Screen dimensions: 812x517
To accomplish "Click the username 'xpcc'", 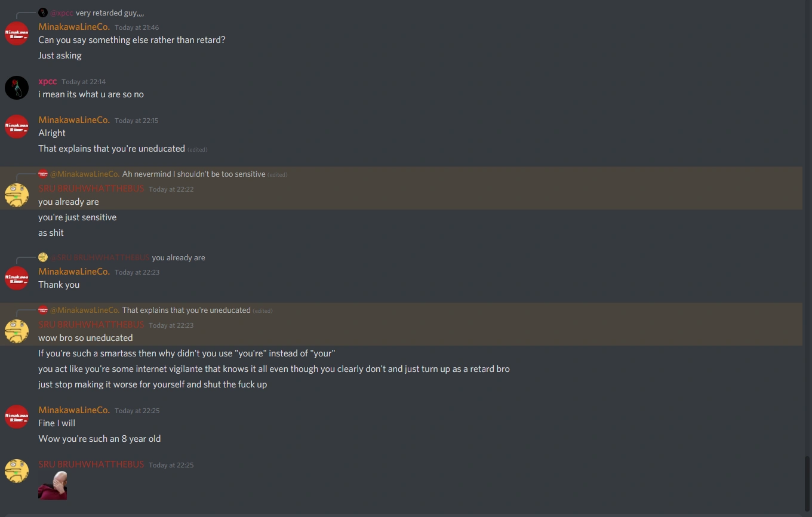I will click(47, 81).
